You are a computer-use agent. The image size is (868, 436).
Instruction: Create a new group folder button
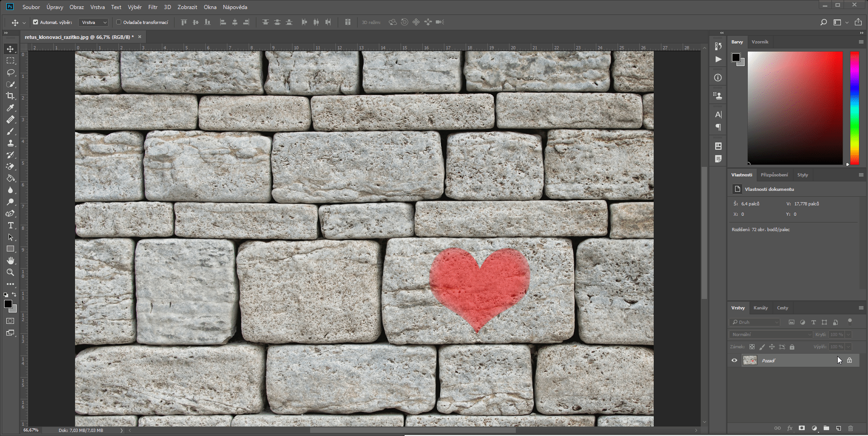[x=826, y=428]
